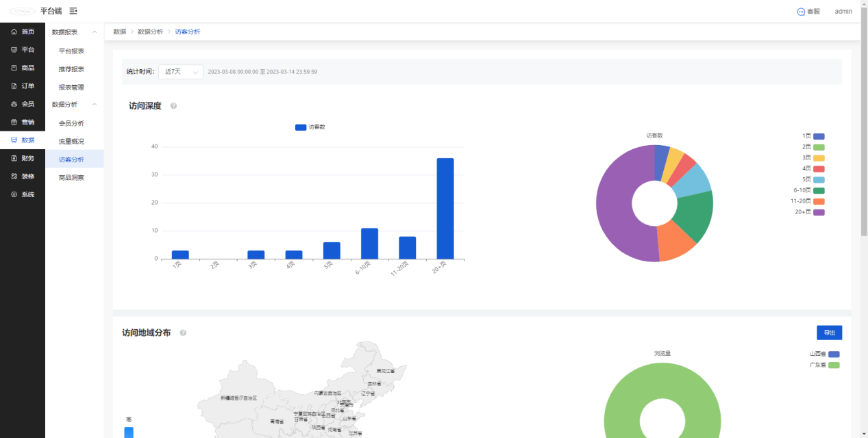Image resolution: width=868 pixels, height=438 pixels.
Task: Toggle 2页 legend in pie chart
Action: click(813, 147)
